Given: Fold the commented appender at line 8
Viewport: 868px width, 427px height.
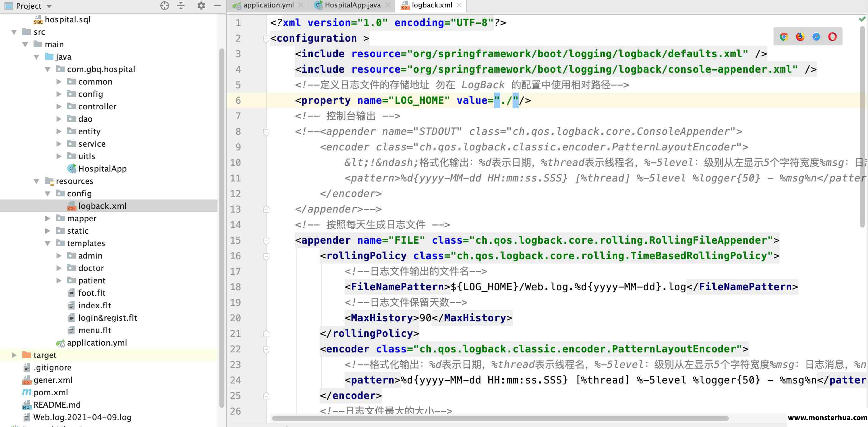Looking at the screenshot, I should point(266,132).
